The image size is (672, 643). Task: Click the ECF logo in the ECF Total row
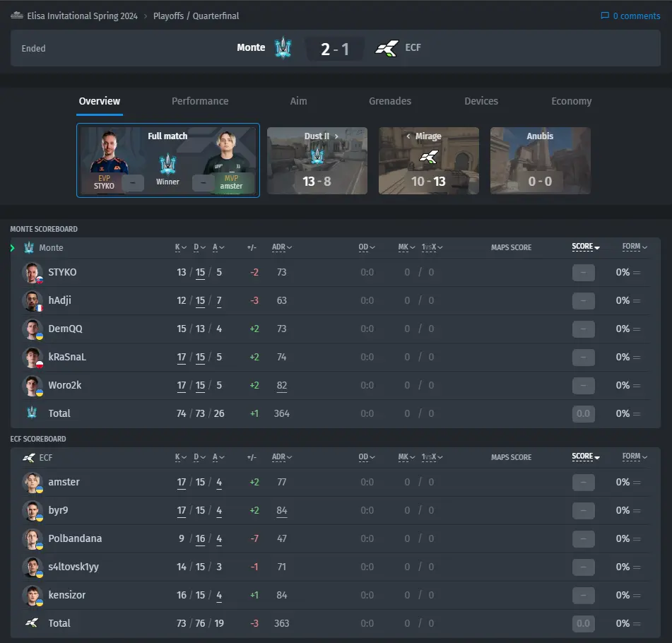(x=32, y=623)
